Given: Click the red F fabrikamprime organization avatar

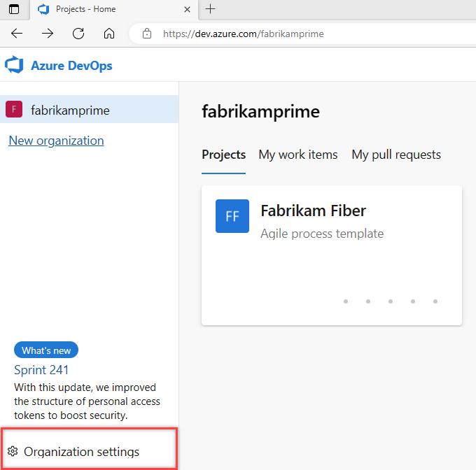Looking at the screenshot, I should (x=14, y=109).
